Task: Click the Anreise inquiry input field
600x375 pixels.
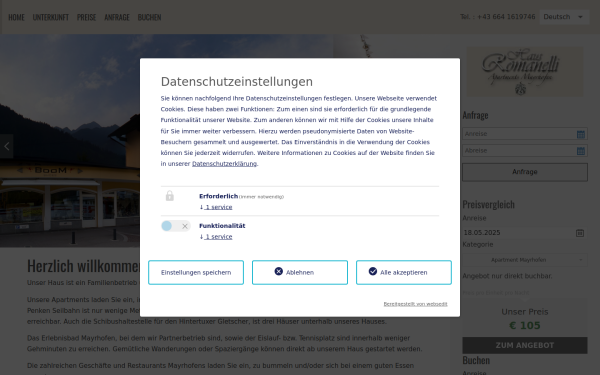Action: click(x=525, y=134)
